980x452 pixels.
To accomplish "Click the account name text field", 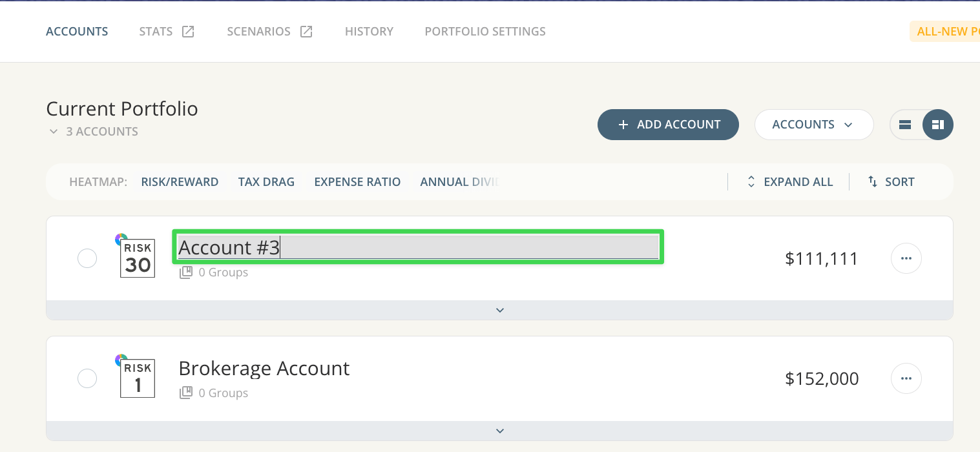I will (x=417, y=247).
